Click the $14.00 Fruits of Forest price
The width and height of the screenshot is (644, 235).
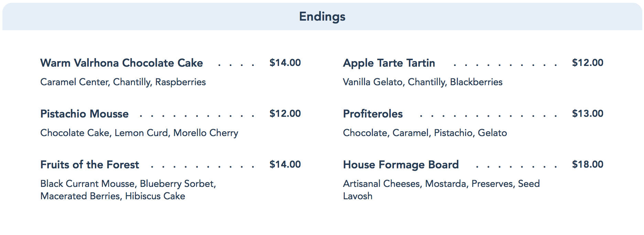[x=285, y=164]
